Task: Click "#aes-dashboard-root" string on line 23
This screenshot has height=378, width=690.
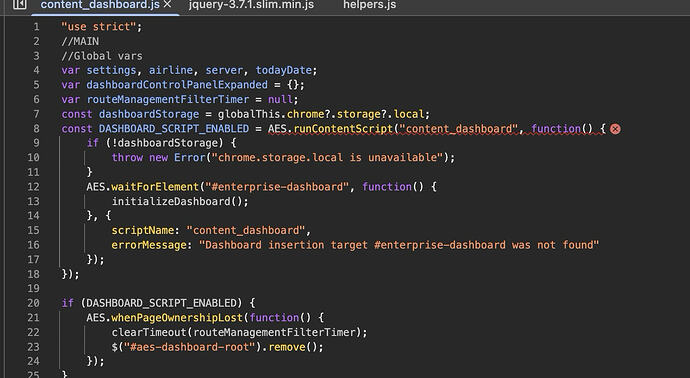Action: point(190,347)
